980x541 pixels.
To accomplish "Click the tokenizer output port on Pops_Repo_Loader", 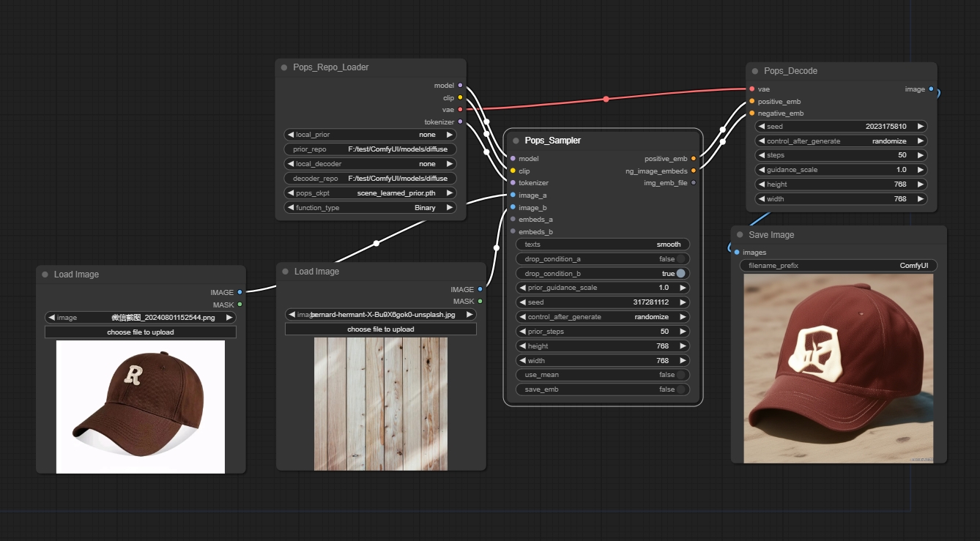I will click(460, 122).
